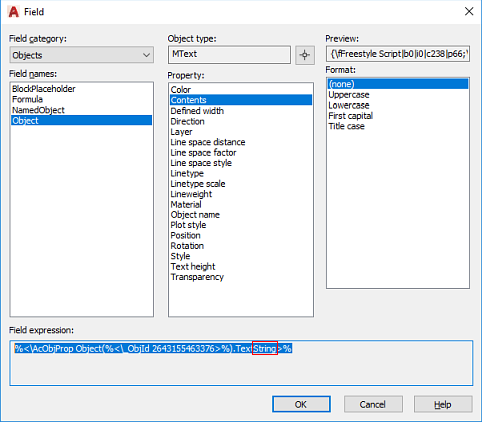Click the OK button
Viewport: 482px width, 422px height.
301,404
